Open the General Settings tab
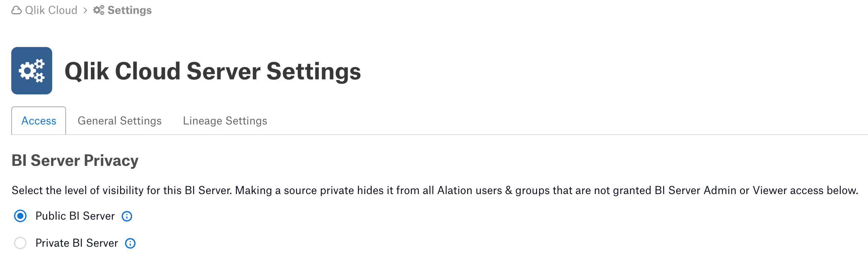 120,121
